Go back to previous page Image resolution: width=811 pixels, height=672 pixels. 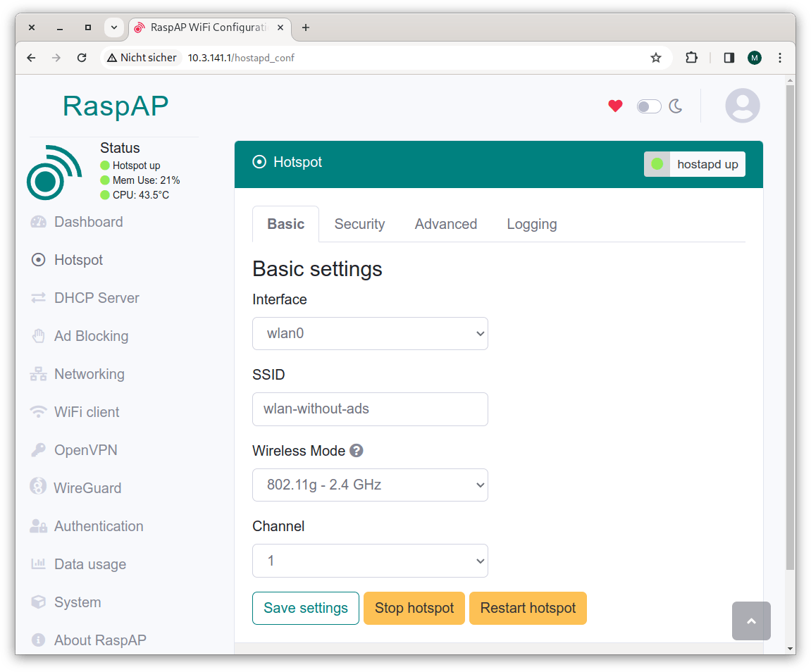[31, 58]
